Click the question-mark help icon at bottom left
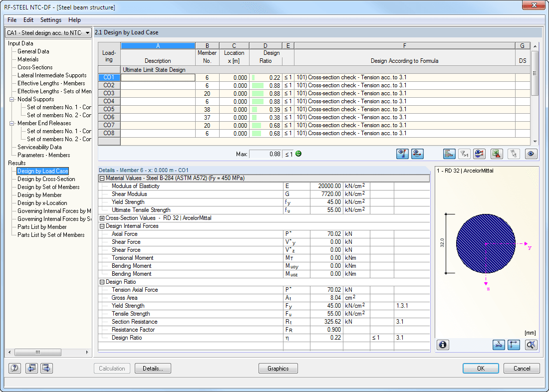 click(14, 368)
